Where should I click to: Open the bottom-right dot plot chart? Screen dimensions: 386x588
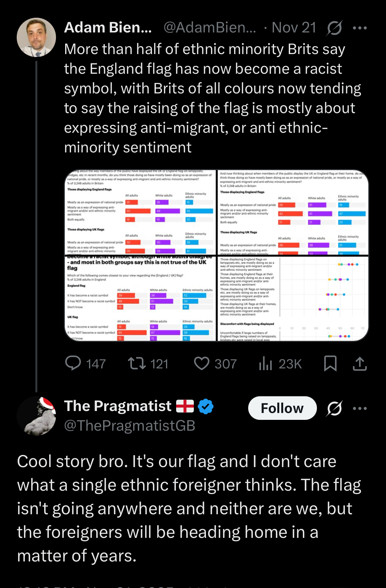(x=293, y=299)
